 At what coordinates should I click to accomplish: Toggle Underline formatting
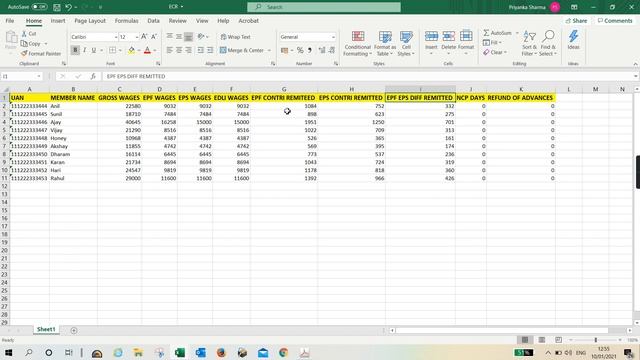[94, 50]
